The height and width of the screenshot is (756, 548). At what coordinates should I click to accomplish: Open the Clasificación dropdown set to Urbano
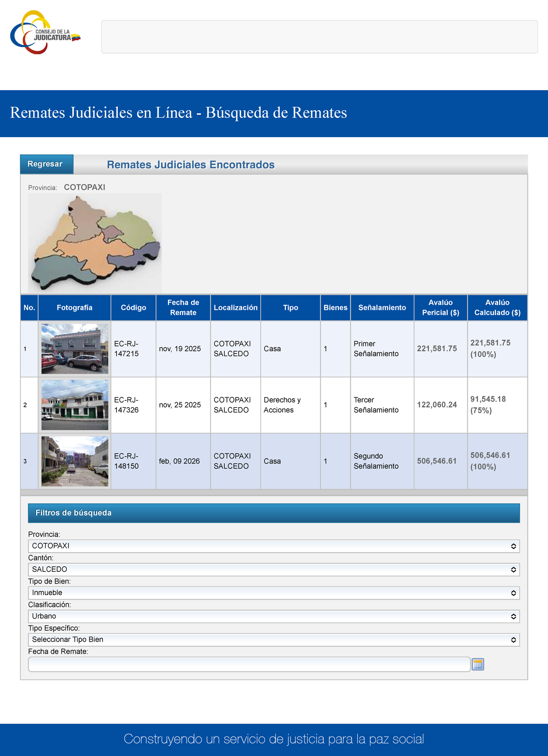[x=274, y=616]
